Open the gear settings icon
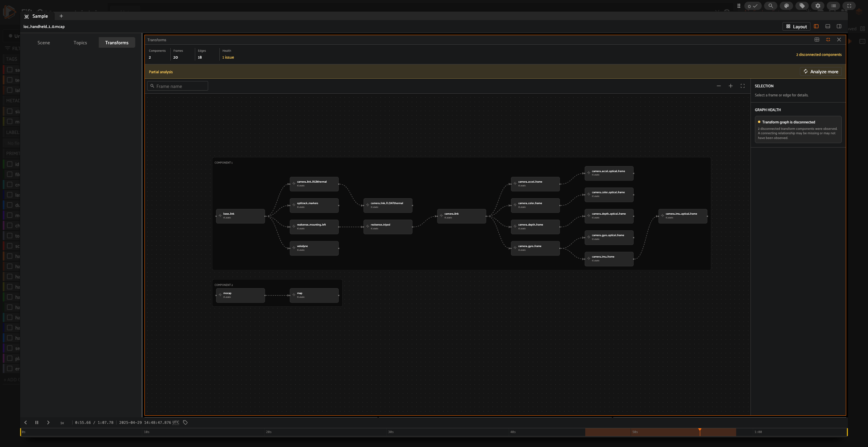The height and width of the screenshot is (447, 868). (x=818, y=6)
